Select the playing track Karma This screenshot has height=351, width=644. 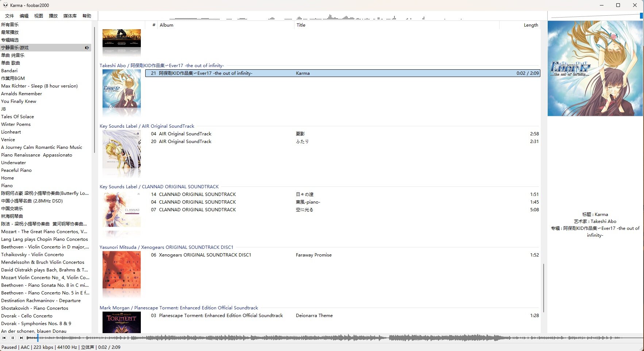[343, 73]
